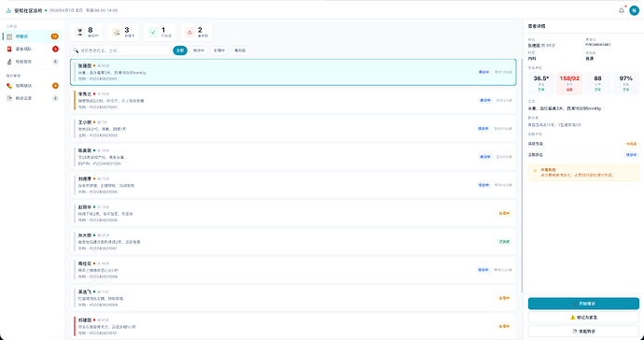Select patient 赵丽华 card P20240601006
This screenshot has width=644, height=340.
(x=293, y=213)
